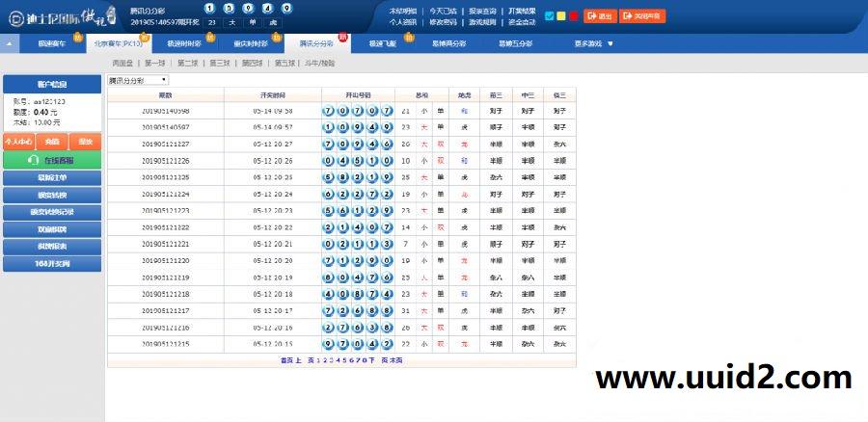Switch to the 北京赛车(PK10) tab
Screen dimensions: 868x422
point(118,43)
